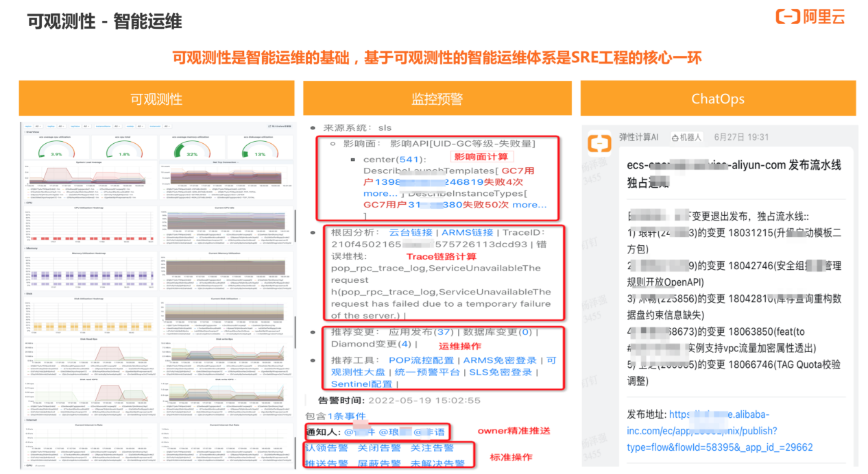868x474 pixels.
Task: Open the instanceId All dropdown
Action: (166, 126)
